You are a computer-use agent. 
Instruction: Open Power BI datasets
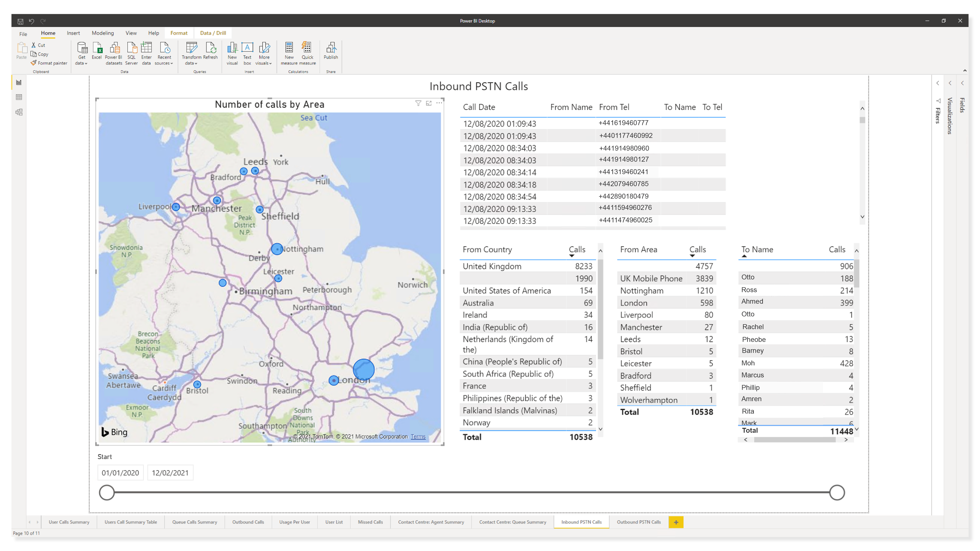(x=114, y=53)
